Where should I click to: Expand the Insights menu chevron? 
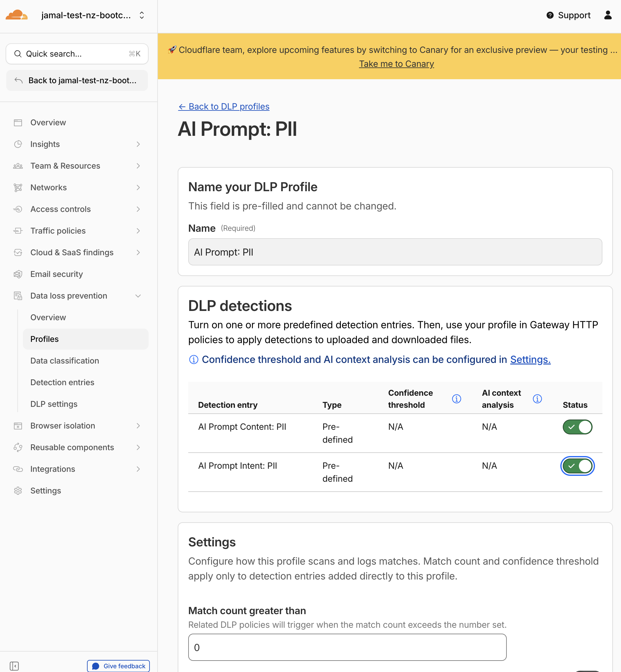point(138,144)
